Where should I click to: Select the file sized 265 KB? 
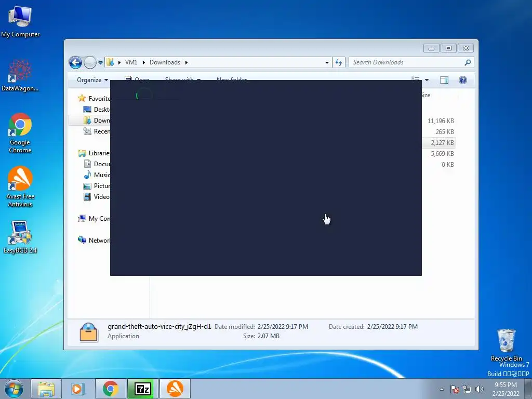coord(445,131)
